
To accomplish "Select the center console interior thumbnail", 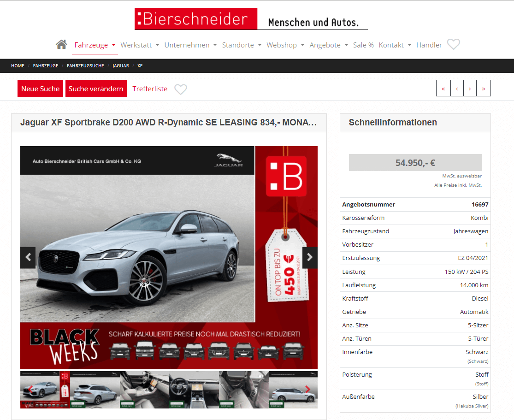I will (145, 390).
